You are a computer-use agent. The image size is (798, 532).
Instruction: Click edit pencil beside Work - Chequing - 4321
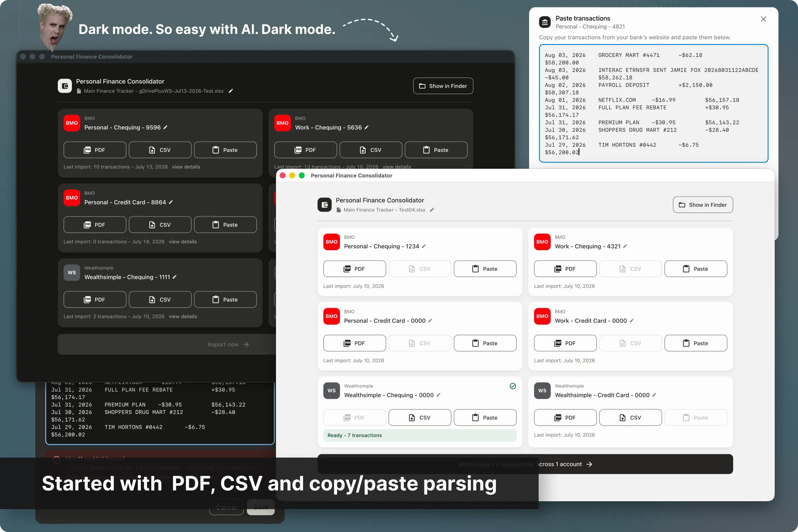pos(625,246)
